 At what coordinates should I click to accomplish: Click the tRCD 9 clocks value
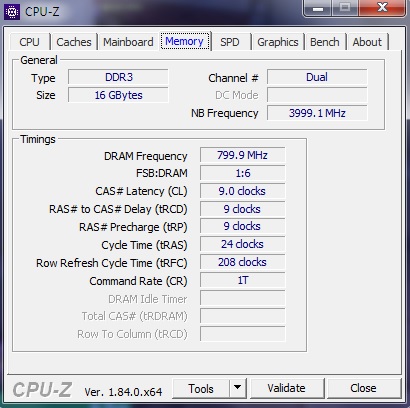[x=242, y=209]
